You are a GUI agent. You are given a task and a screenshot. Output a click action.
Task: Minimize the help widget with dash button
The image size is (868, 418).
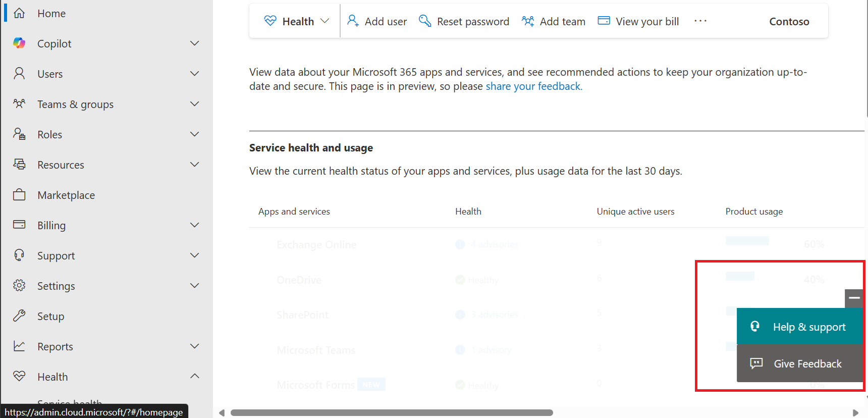pyautogui.click(x=854, y=298)
